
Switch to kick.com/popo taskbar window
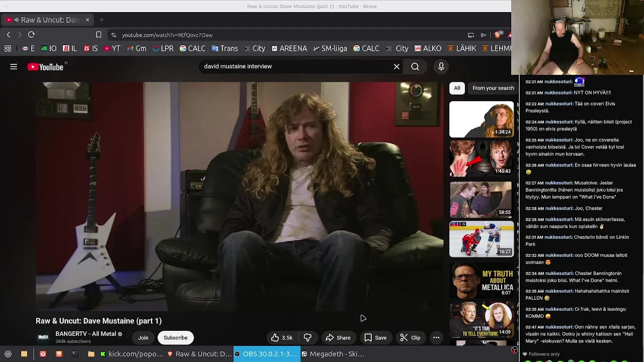pos(132,354)
